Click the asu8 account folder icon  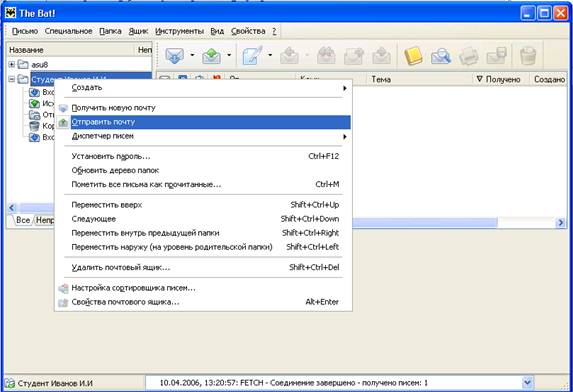(23, 65)
